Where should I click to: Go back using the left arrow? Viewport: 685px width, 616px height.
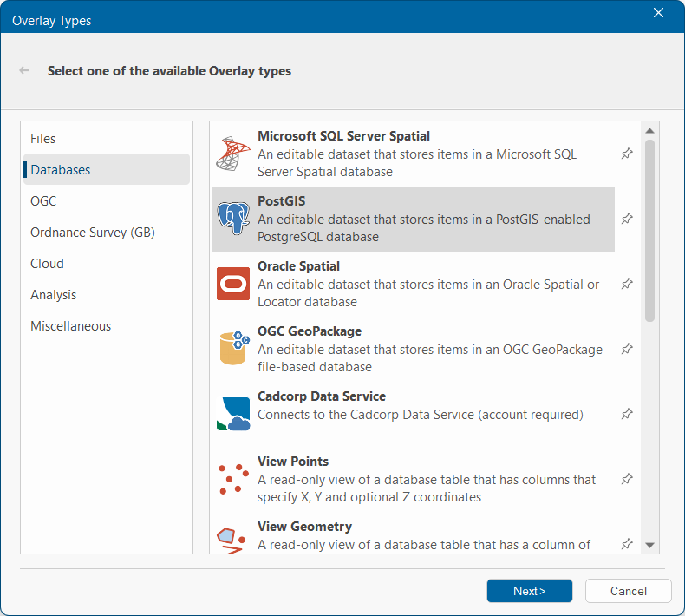(24, 71)
